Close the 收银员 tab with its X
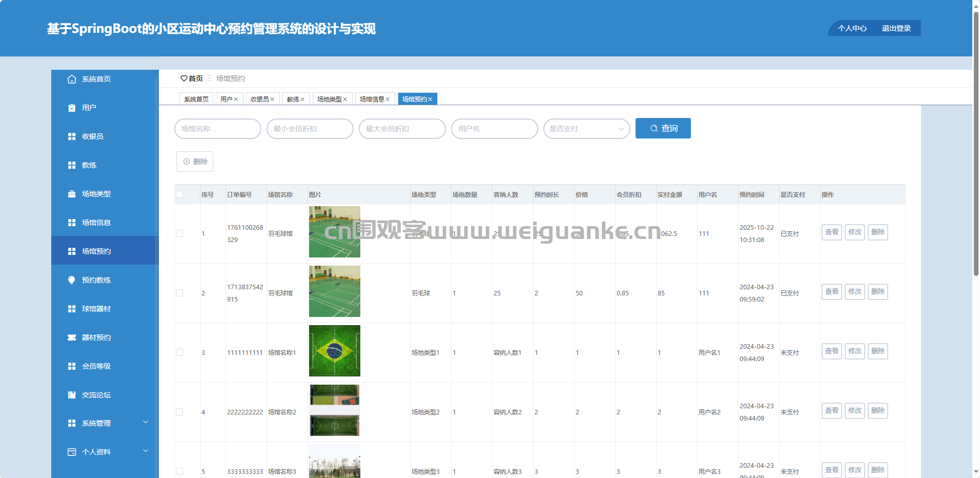This screenshot has height=478, width=980. tap(272, 99)
